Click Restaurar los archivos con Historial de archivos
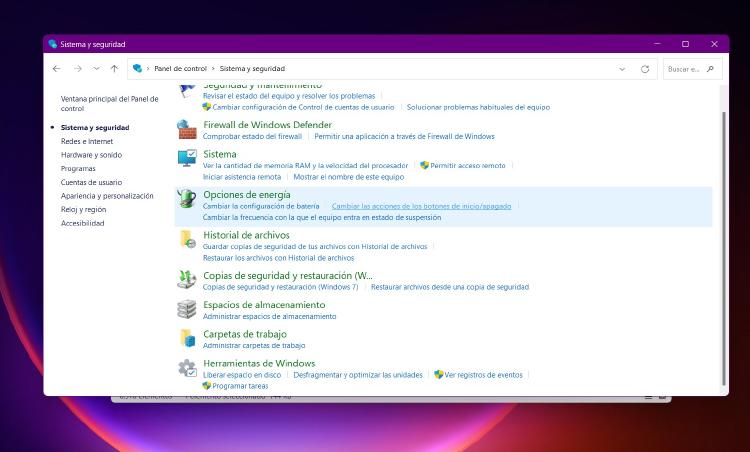 coord(278,258)
